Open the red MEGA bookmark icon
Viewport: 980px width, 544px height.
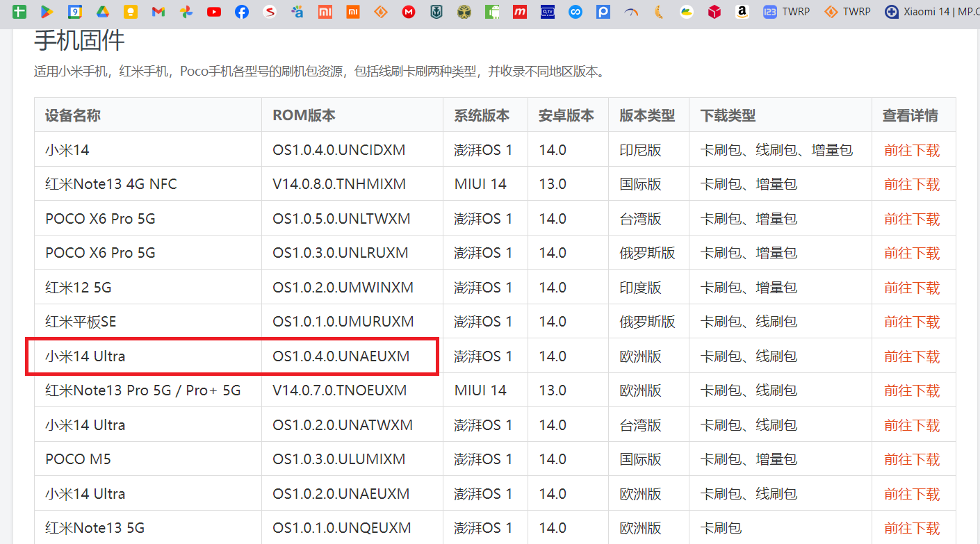coord(409,12)
